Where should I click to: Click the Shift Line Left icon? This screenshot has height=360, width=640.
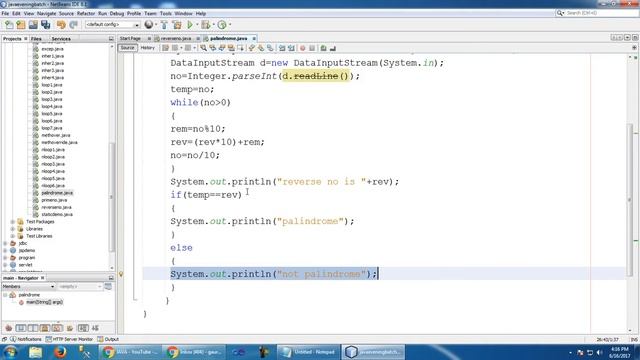(x=282, y=48)
